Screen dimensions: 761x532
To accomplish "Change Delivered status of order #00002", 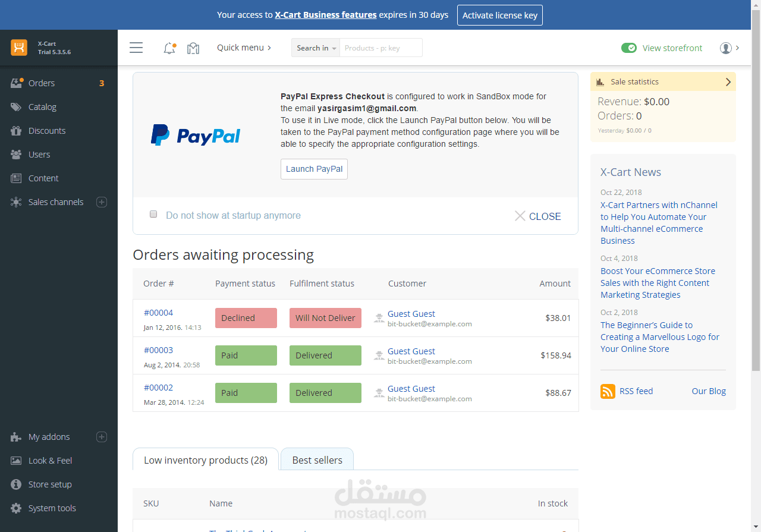I will coord(325,393).
